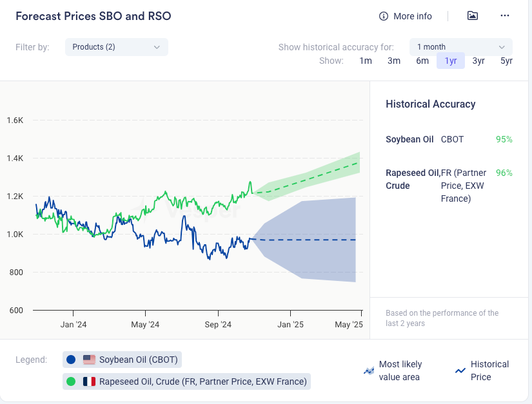Expand the 1 month historical accuracy dropdown

click(x=460, y=47)
